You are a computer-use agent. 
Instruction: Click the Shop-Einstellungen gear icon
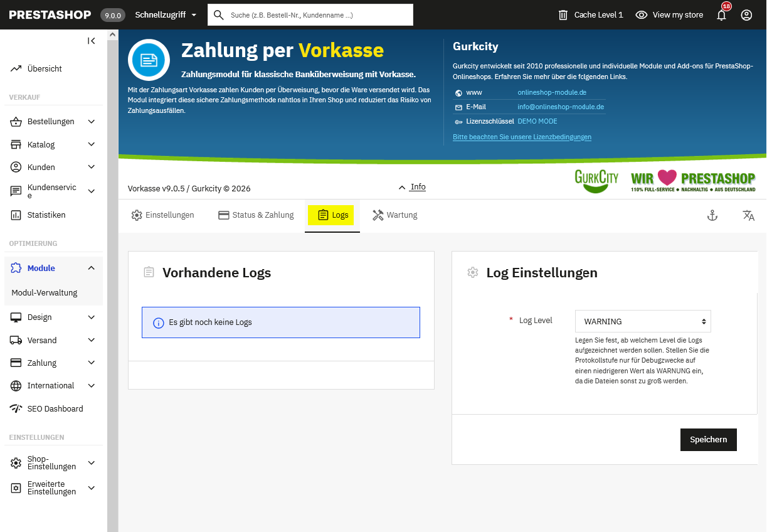[x=16, y=463]
